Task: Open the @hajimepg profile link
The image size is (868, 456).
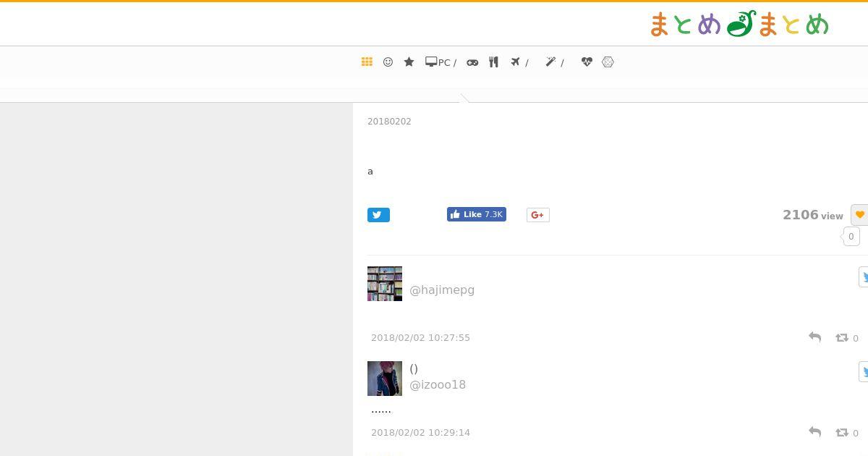Action: point(442,290)
